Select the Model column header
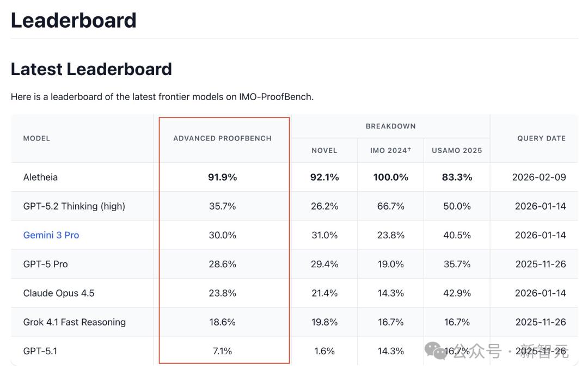Image resolution: width=588 pixels, height=375 pixels. (36, 138)
